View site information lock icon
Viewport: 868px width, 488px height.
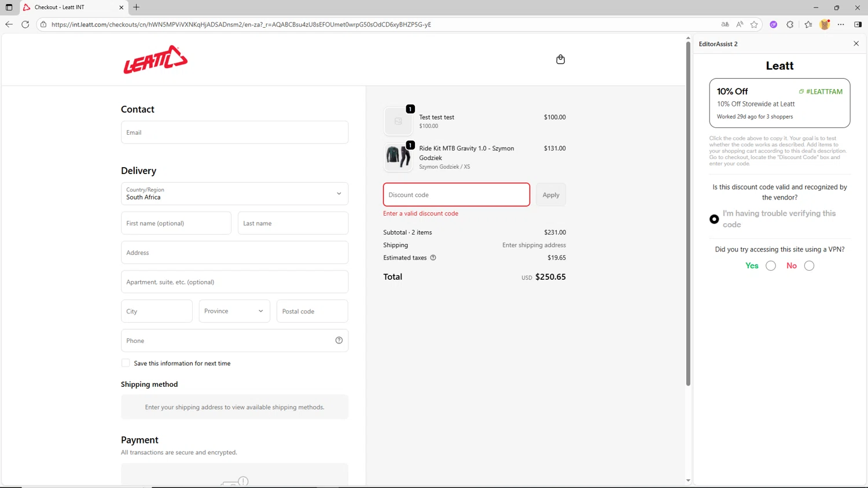(43, 24)
